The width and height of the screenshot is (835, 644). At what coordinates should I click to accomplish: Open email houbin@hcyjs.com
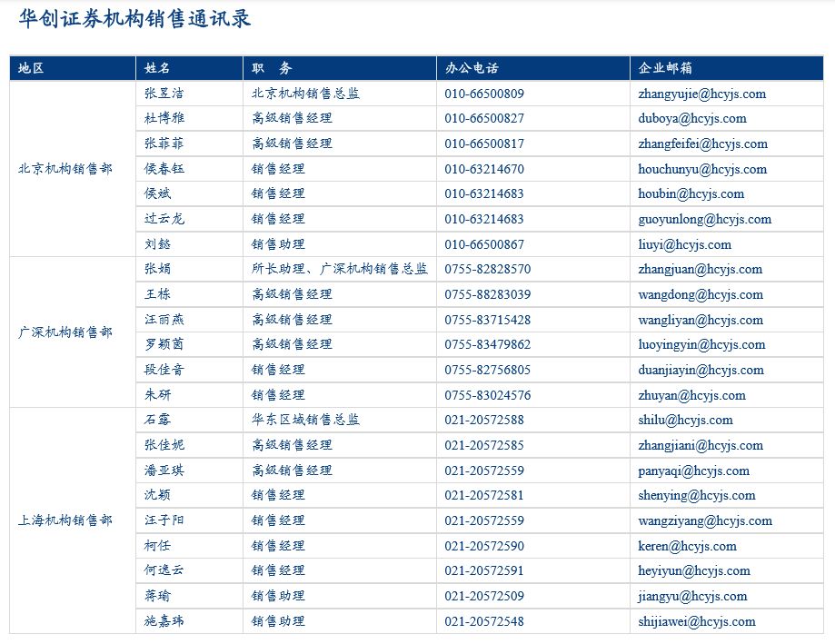(691, 194)
